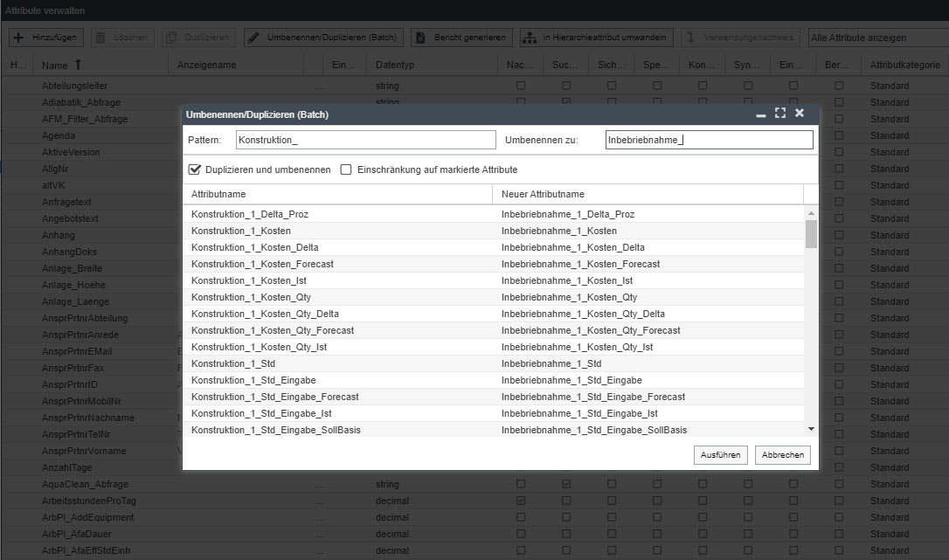Click the hierarchy icon for Hierarchieattribut umwandeln

pyautogui.click(x=530, y=38)
